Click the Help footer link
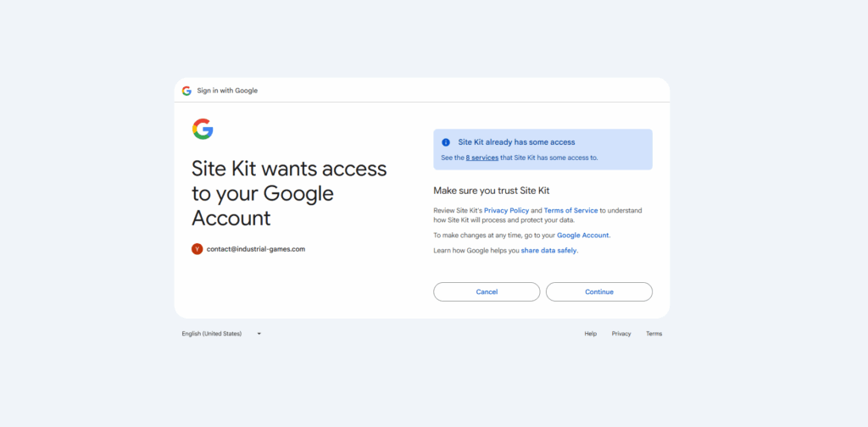 coord(590,334)
